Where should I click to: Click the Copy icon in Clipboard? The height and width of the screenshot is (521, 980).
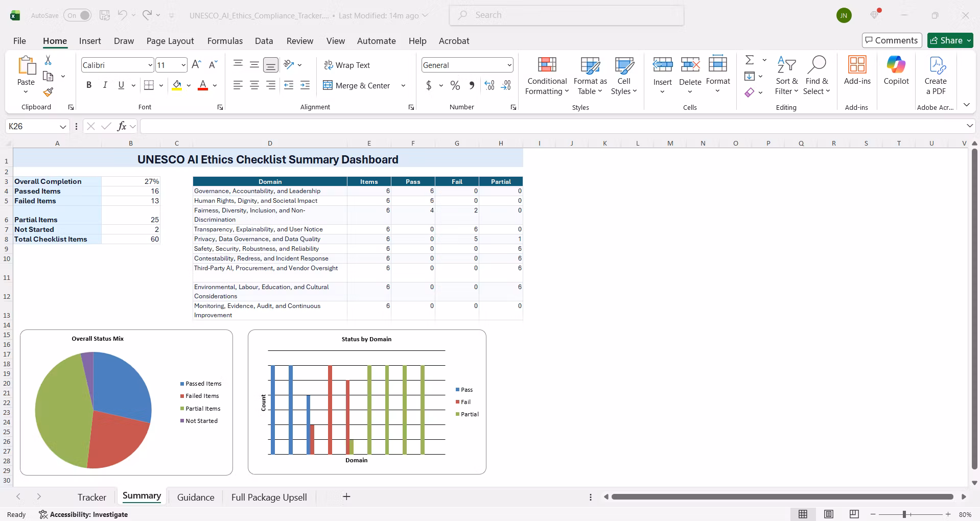click(x=48, y=76)
